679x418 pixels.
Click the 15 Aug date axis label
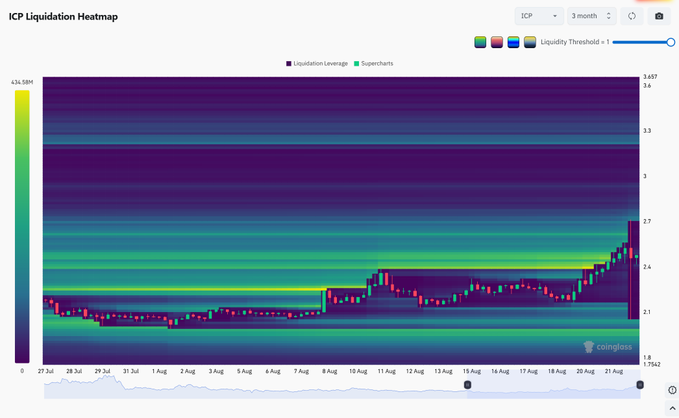pyautogui.click(x=472, y=371)
